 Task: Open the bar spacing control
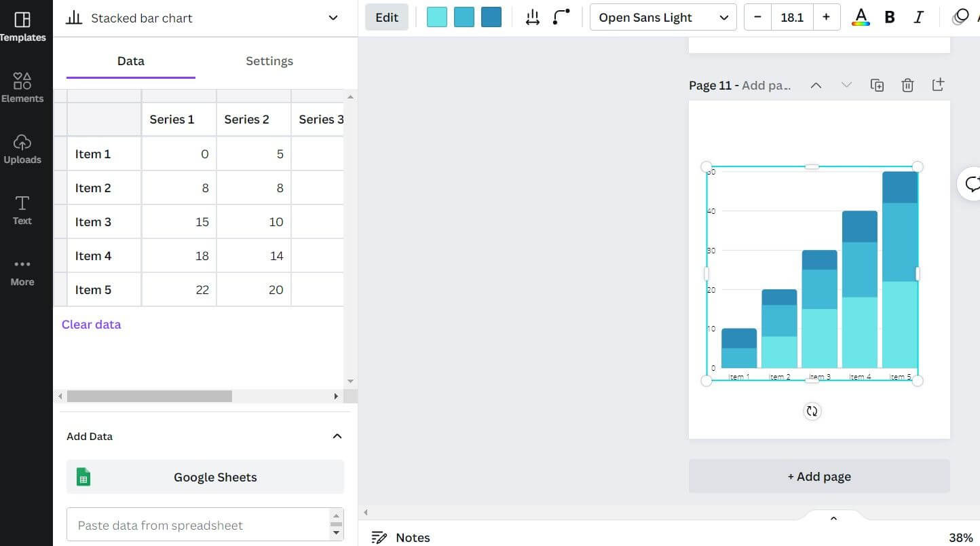coord(533,18)
